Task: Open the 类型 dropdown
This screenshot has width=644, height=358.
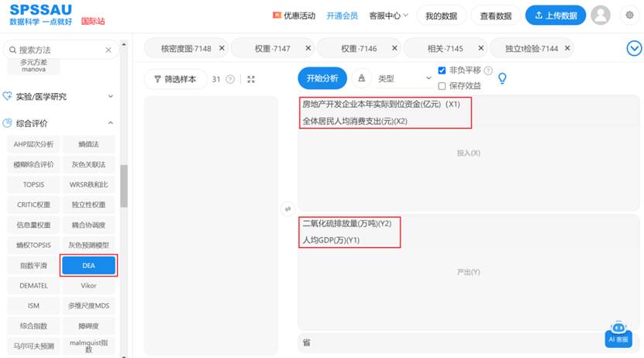Action: point(404,78)
